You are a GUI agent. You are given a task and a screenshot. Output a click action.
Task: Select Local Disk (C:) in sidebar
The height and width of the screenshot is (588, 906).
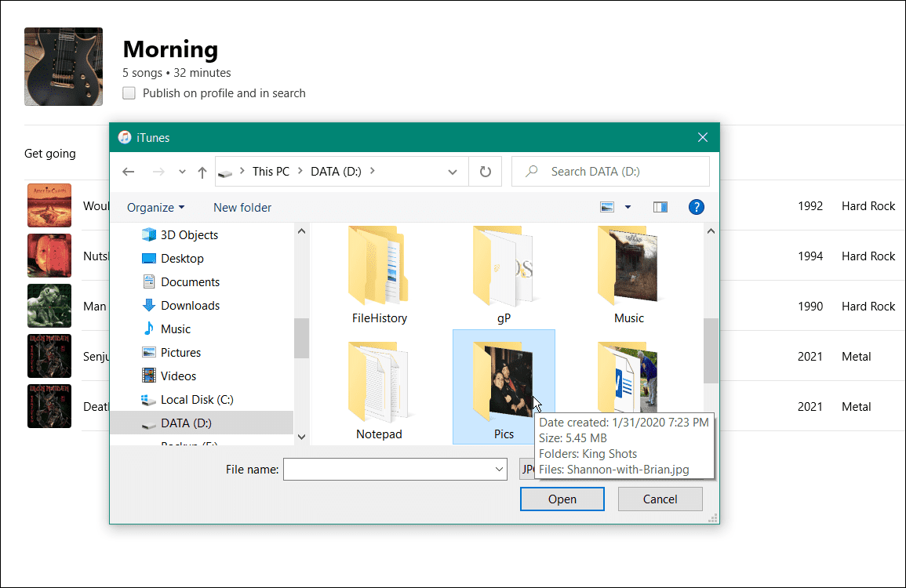(x=197, y=400)
